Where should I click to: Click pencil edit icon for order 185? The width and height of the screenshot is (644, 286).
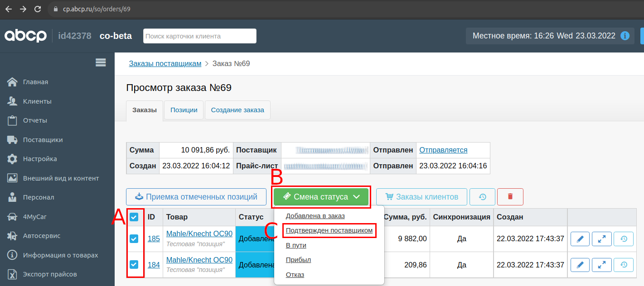pos(580,239)
